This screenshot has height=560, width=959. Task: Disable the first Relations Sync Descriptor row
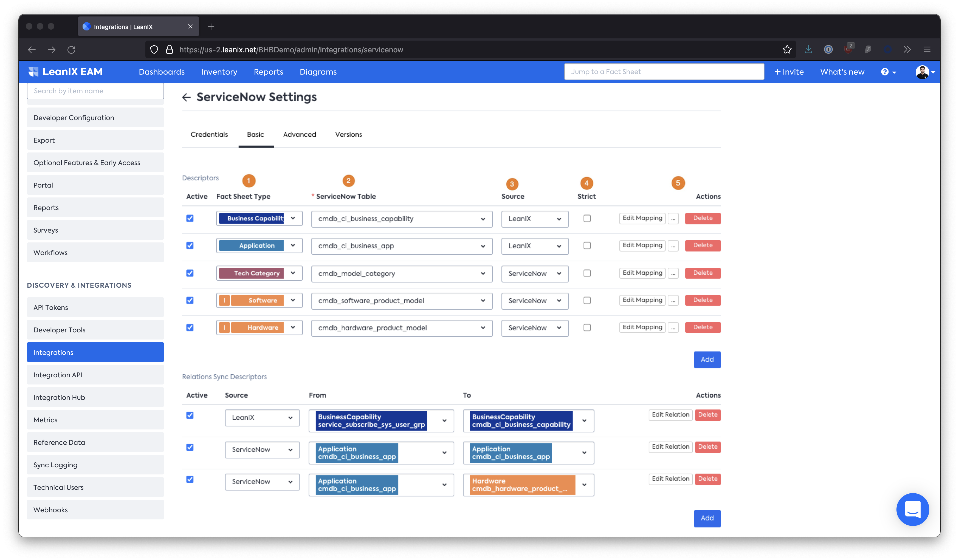(x=190, y=415)
